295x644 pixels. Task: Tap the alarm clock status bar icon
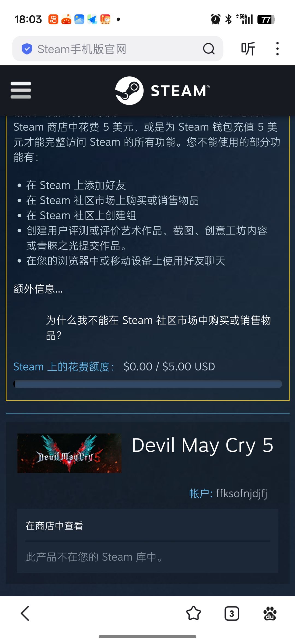pos(215,19)
